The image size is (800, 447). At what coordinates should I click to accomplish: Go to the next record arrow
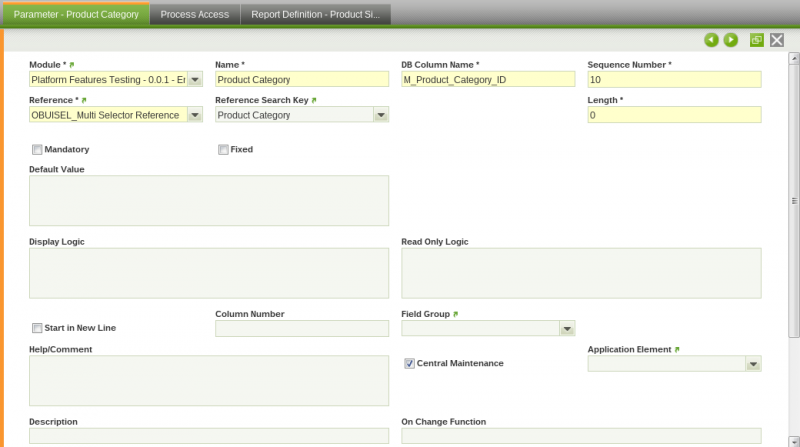731,40
